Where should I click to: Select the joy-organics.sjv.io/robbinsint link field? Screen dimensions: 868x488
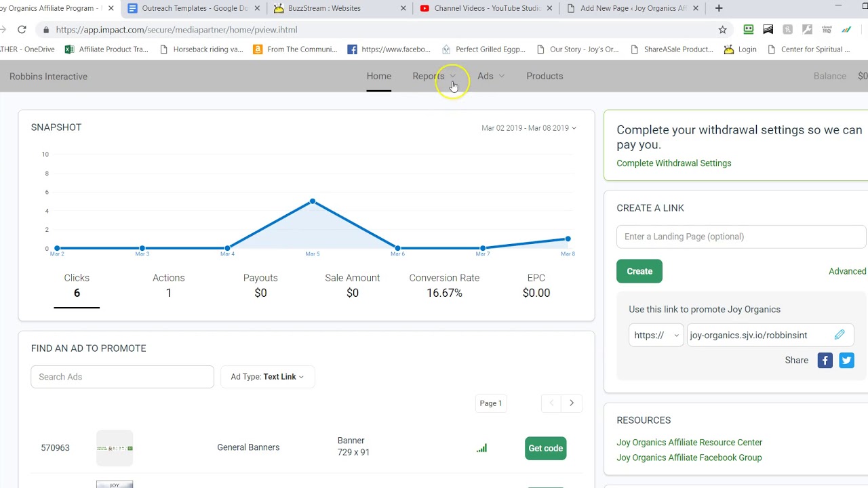770,335
